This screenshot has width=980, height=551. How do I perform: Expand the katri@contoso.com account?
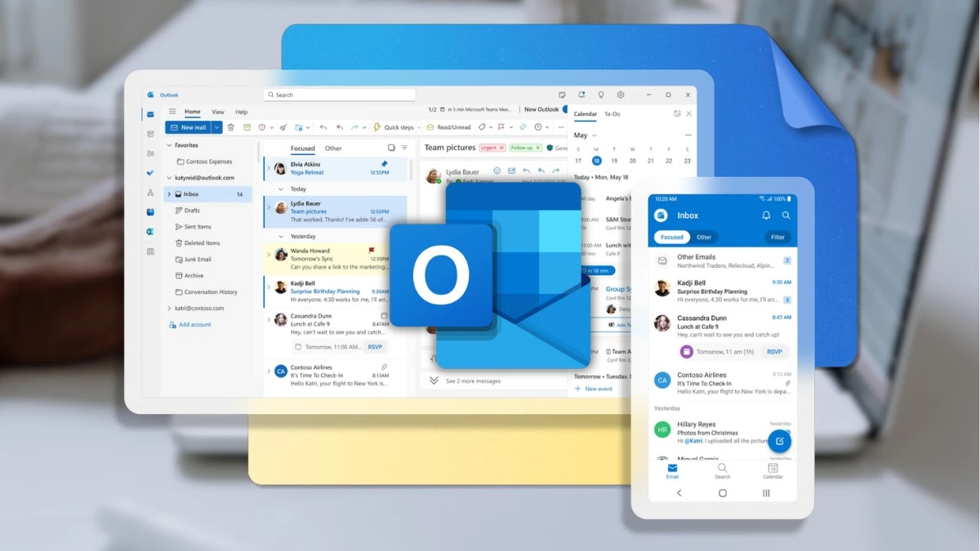(x=169, y=309)
